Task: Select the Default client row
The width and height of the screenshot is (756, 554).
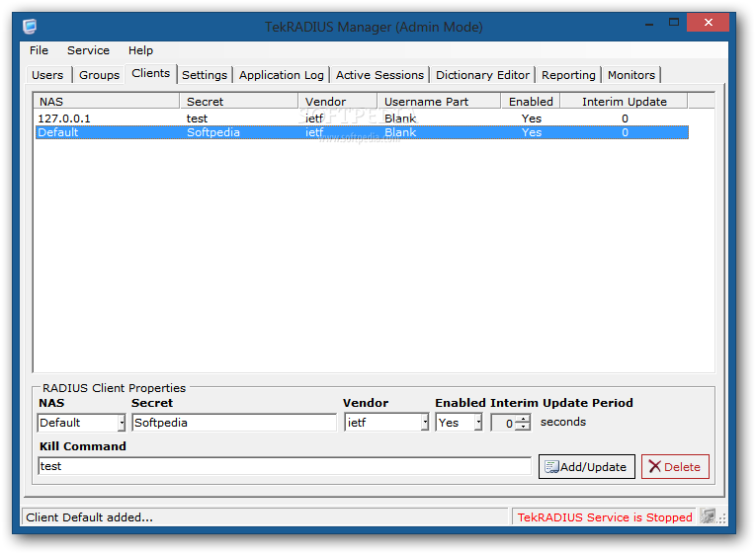Action: (362, 132)
